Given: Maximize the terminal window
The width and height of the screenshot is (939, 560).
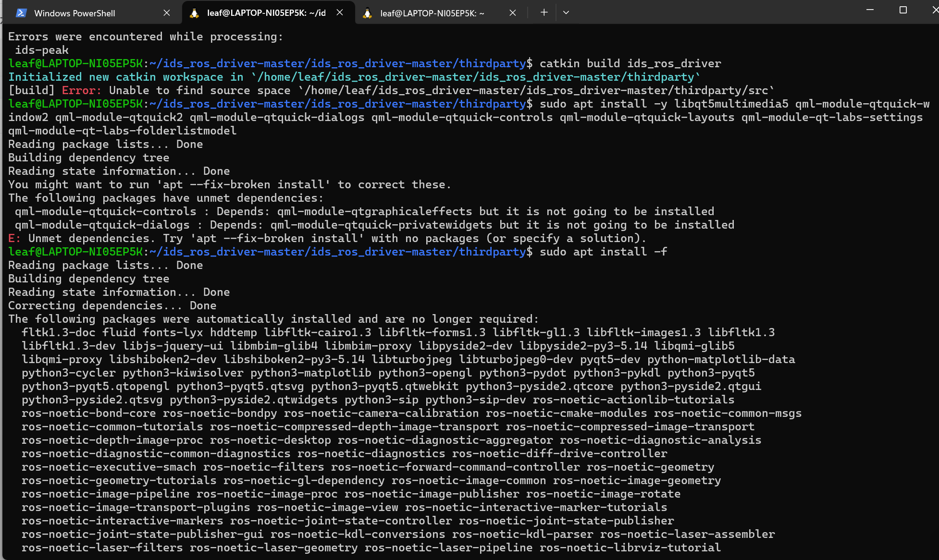Looking at the screenshot, I should (903, 10).
